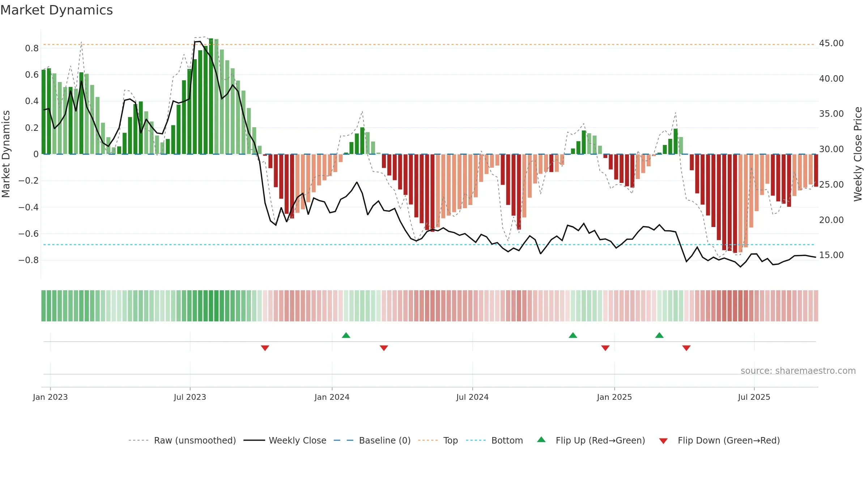The image size is (868, 488).
Task: Toggle the Top legend entry
Action: click(x=438, y=440)
